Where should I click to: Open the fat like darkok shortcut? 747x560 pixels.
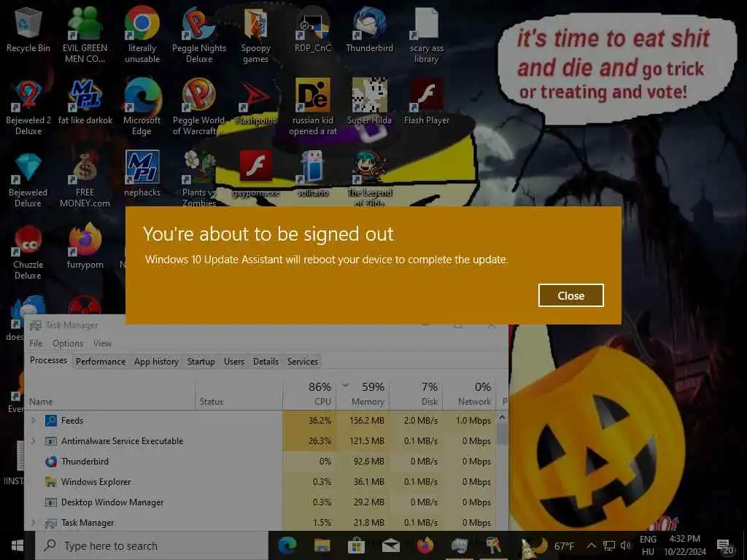tap(85, 102)
